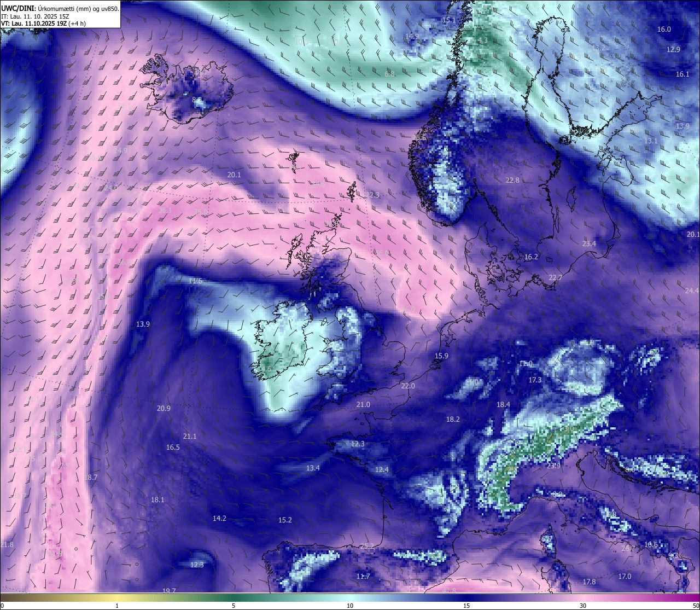Click the map value 12.4

tap(382, 470)
